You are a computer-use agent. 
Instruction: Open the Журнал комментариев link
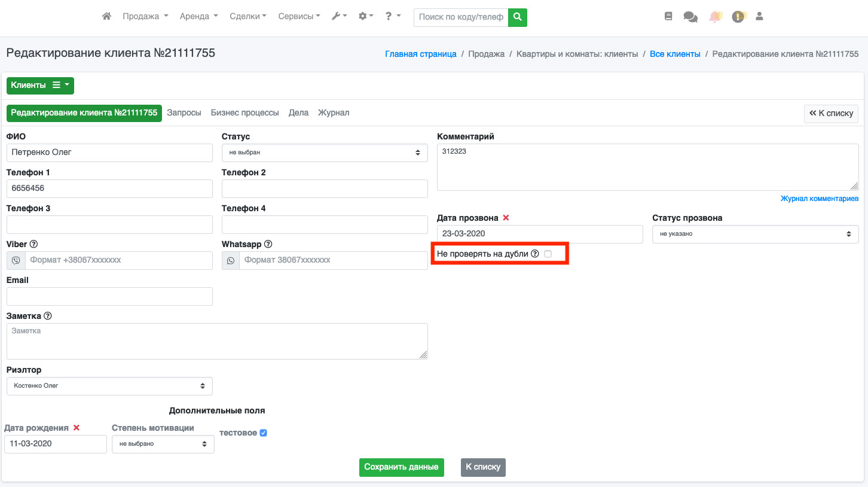point(819,199)
